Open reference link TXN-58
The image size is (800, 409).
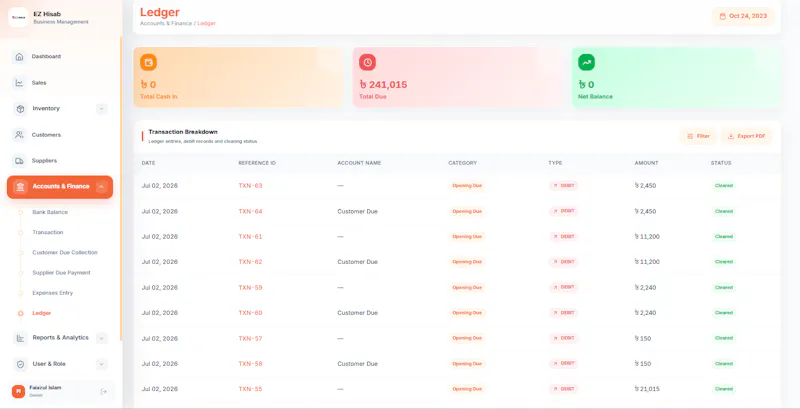pyautogui.click(x=251, y=364)
